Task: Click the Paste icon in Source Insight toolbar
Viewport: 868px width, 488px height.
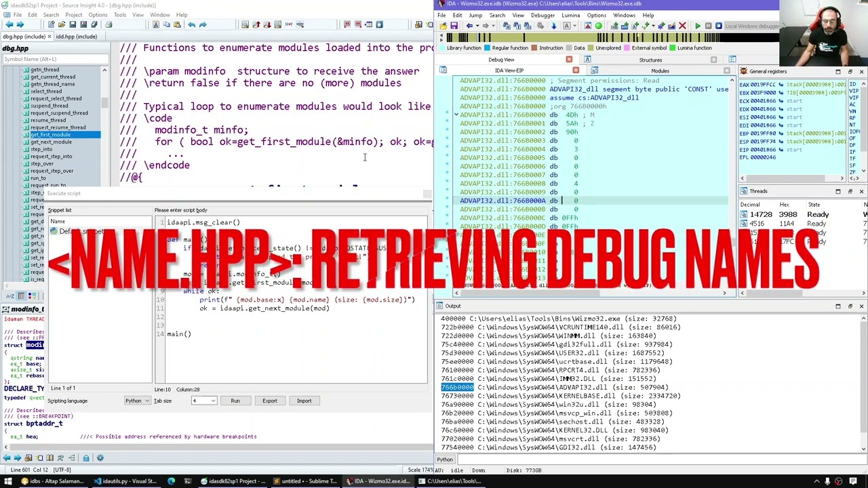Action: (177, 24)
